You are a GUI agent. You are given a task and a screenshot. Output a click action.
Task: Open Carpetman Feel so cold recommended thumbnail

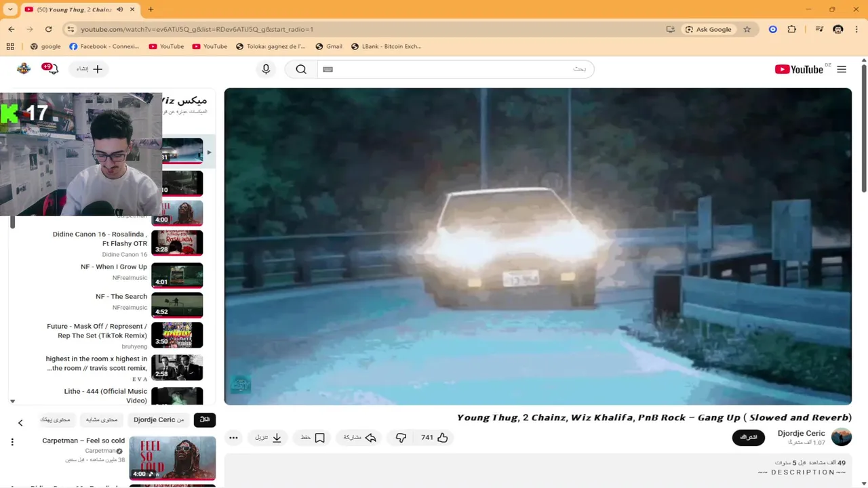pos(172,458)
